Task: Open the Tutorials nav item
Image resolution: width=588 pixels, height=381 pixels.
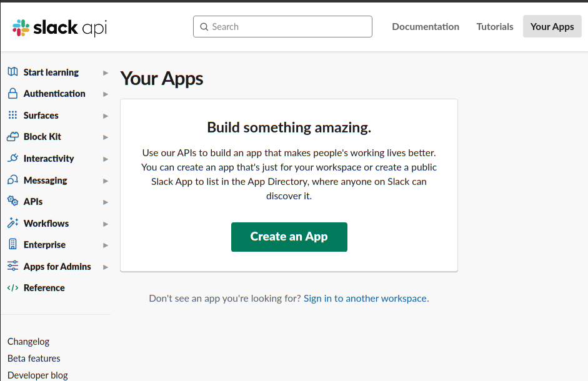Action: coord(495,27)
